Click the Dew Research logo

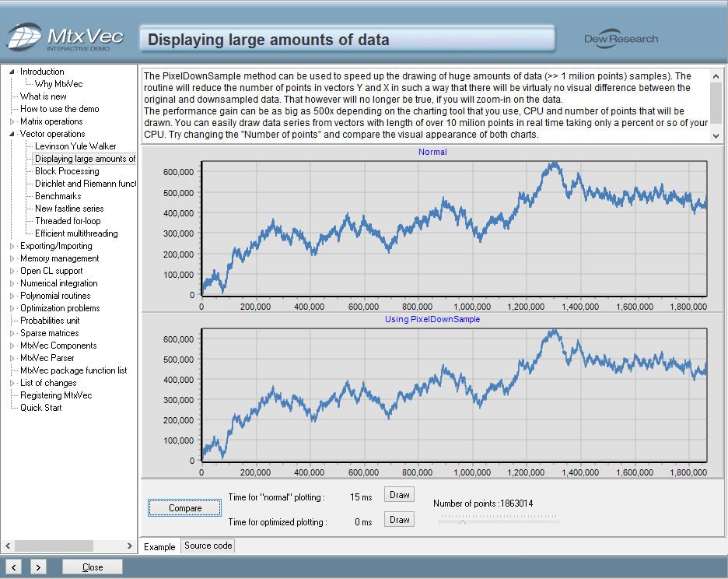click(621, 39)
